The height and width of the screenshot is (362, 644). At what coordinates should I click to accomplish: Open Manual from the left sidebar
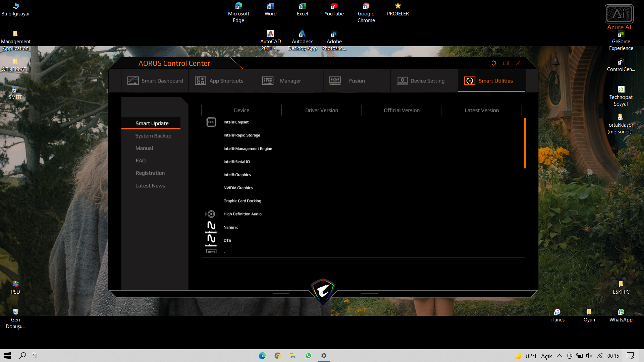pyautogui.click(x=144, y=148)
